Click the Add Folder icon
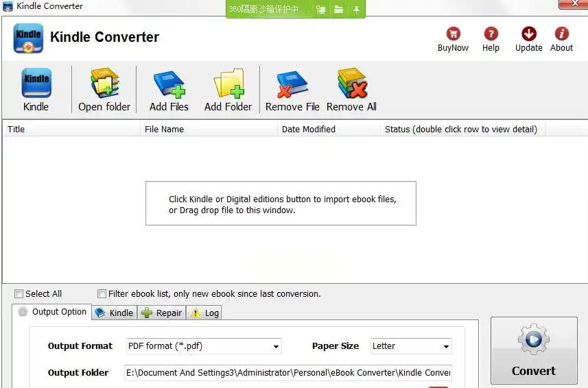 coord(228,84)
